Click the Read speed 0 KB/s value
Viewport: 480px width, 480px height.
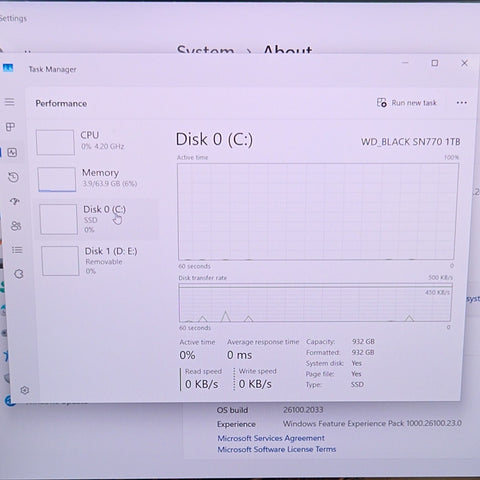201,384
